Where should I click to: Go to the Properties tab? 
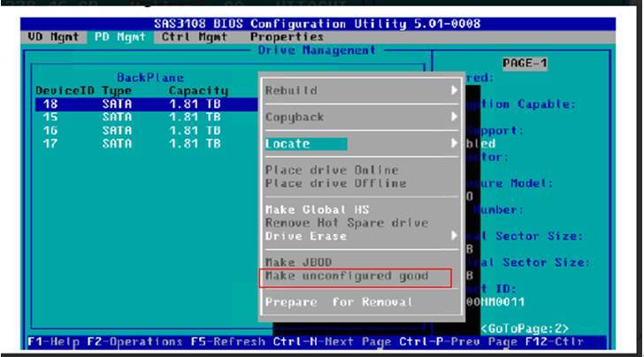point(287,37)
